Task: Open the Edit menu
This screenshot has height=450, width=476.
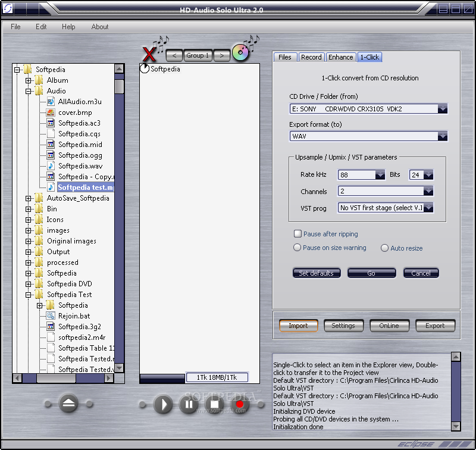Action: coord(41,27)
